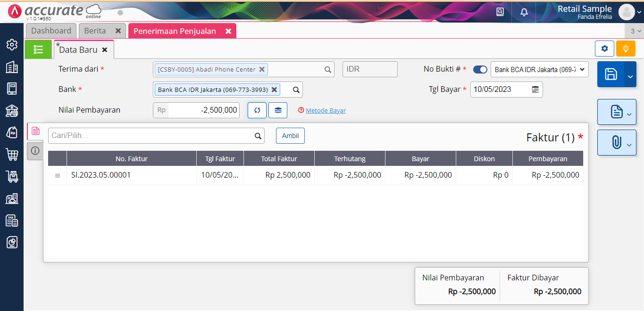Open the cash and bank sidebar icon
644x311 pixels.
click(x=12, y=111)
